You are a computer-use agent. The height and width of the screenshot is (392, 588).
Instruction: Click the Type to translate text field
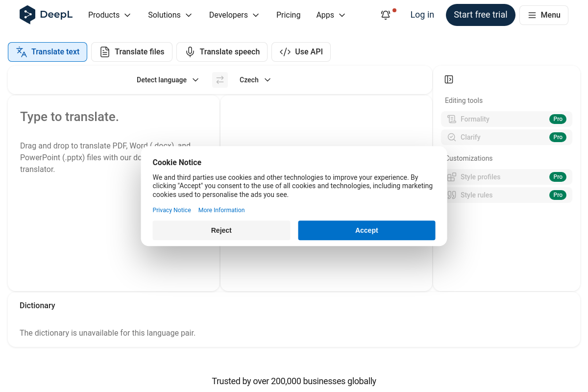(114, 193)
